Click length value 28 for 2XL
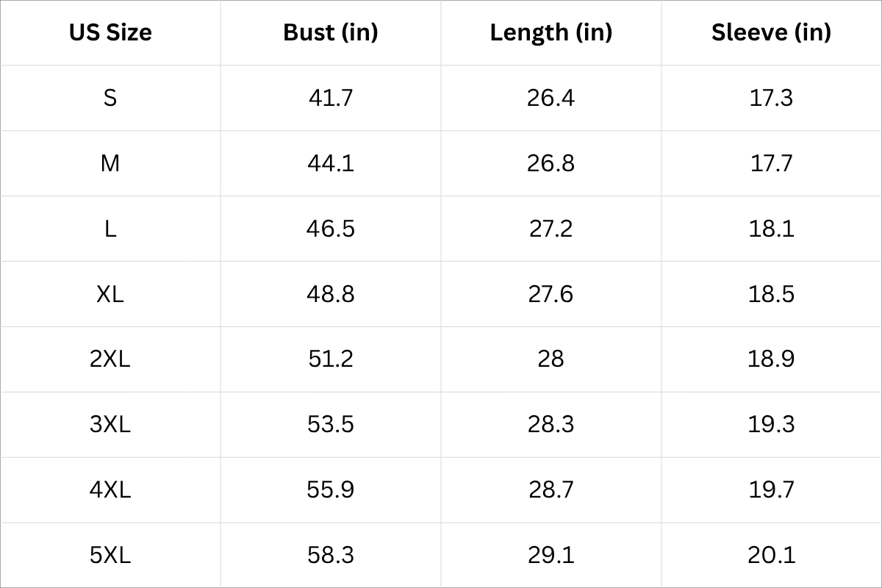The height and width of the screenshot is (588, 882). click(x=551, y=359)
